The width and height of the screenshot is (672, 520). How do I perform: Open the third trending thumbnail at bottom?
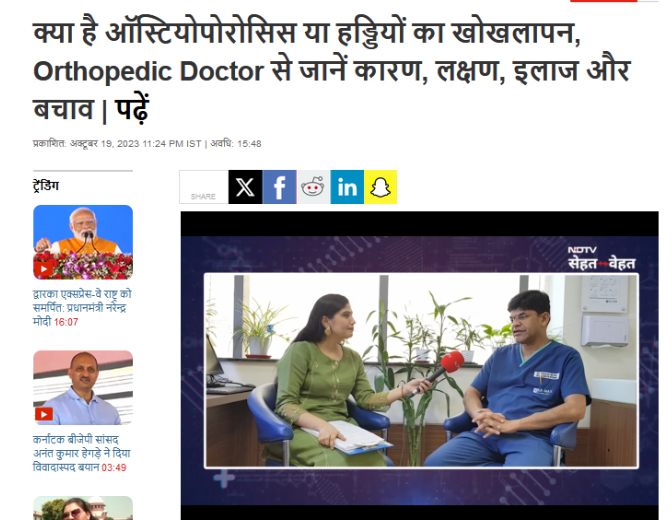pos(83,508)
